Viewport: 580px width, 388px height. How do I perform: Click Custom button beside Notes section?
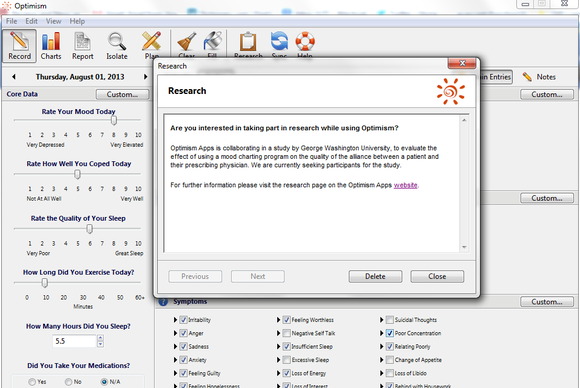coord(547,94)
